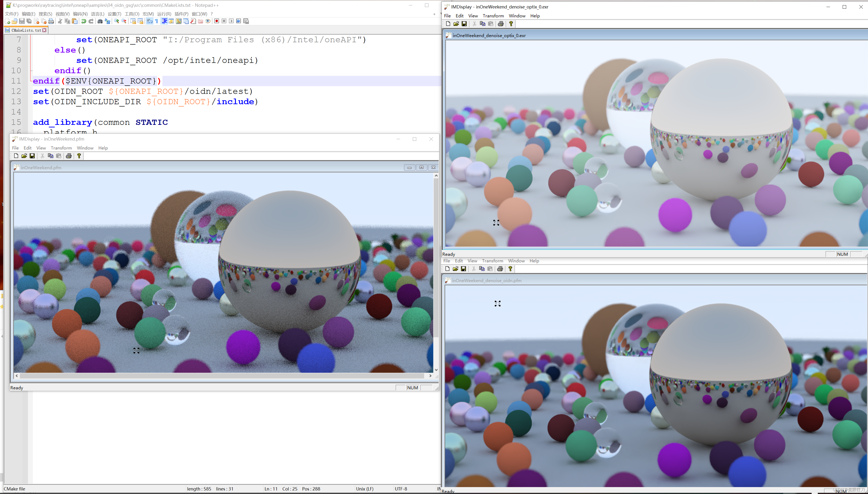The image size is (868, 494).
Task: Open Transform menu in optix IMDisplay window
Action: pyautogui.click(x=493, y=16)
